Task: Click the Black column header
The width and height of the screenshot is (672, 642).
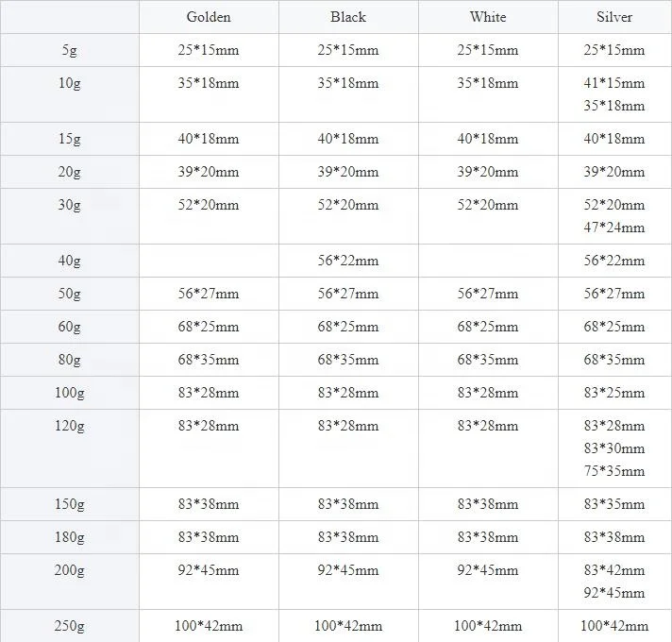Action: [x=348, y=17]
